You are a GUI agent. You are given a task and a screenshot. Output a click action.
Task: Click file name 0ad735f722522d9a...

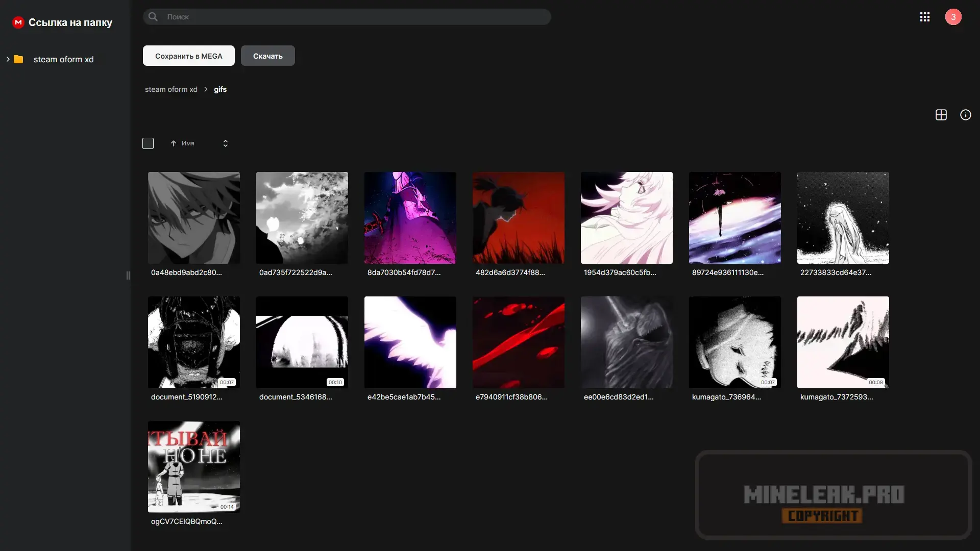click(x=296, y=272)
